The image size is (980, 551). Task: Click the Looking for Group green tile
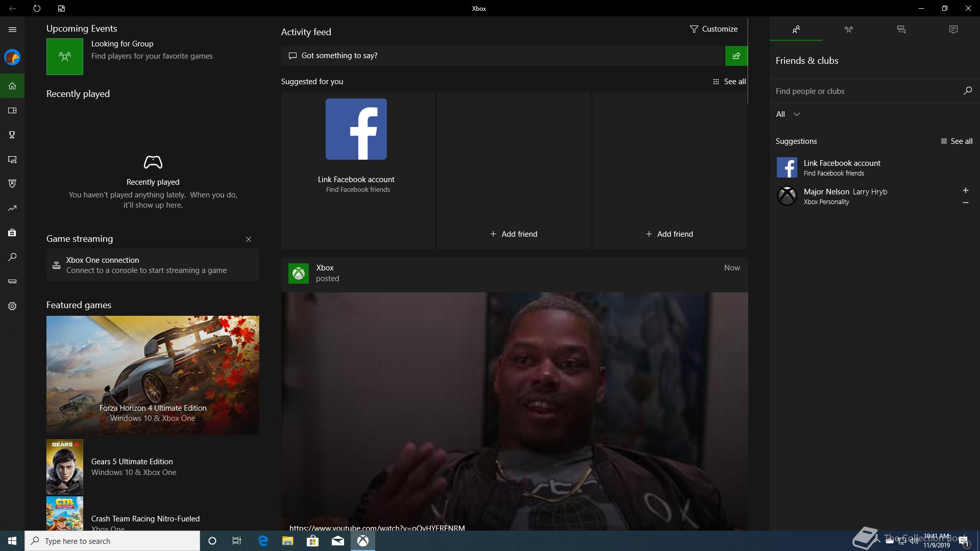(x=65, y=57)
